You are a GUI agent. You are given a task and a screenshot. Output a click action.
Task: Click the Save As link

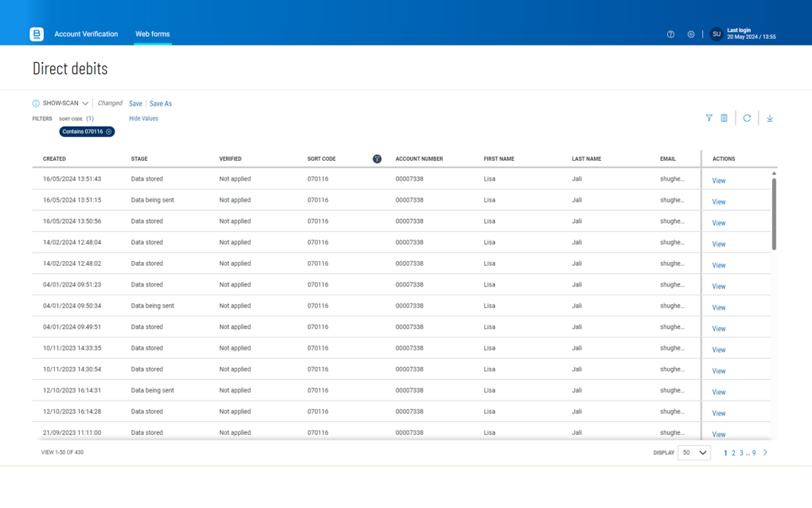pyautogui.click(x=161, y=104)
